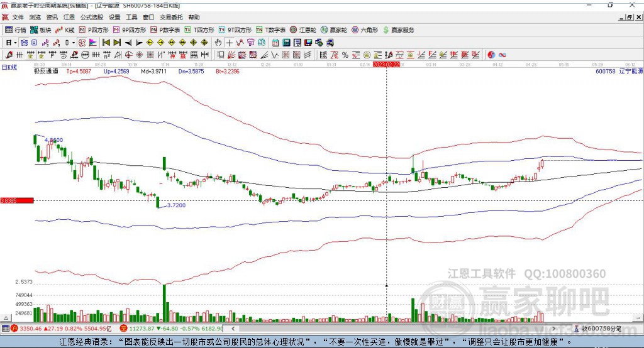Click the horizontal scrollbar left arrow
644x348 pixels.
[x=233, y=329]
